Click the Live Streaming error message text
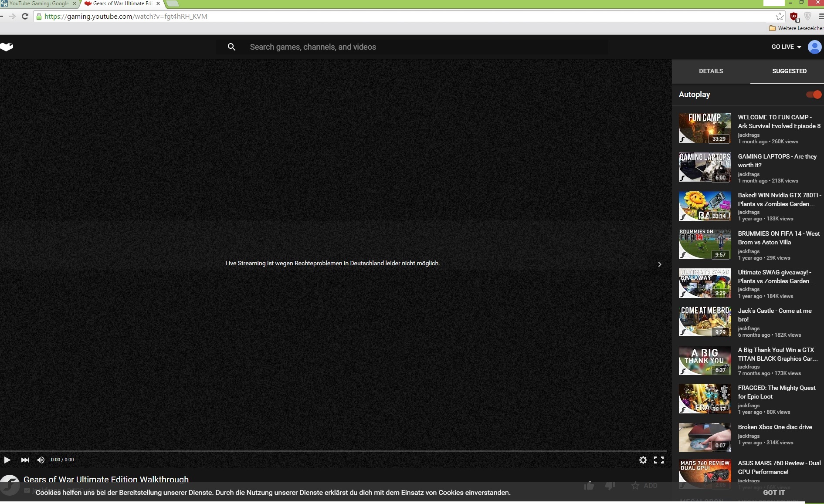824x504 pixels. (x=332, y=263)
